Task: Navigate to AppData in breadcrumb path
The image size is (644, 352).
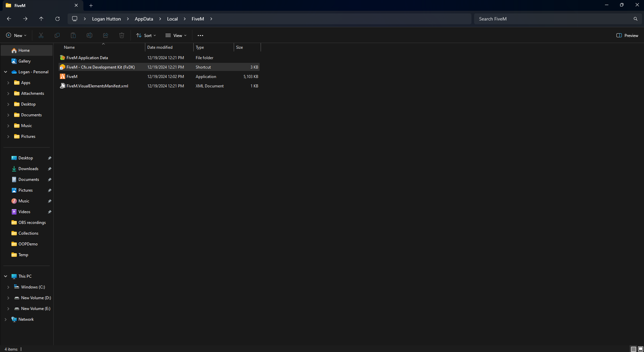Action: [x=144, y=19]
